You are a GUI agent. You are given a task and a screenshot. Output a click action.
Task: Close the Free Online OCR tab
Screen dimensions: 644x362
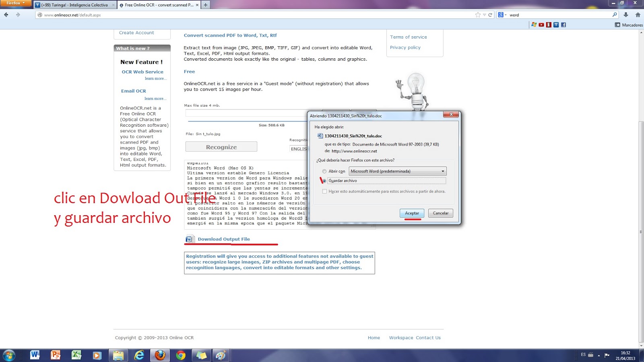[x=197, y=5]
